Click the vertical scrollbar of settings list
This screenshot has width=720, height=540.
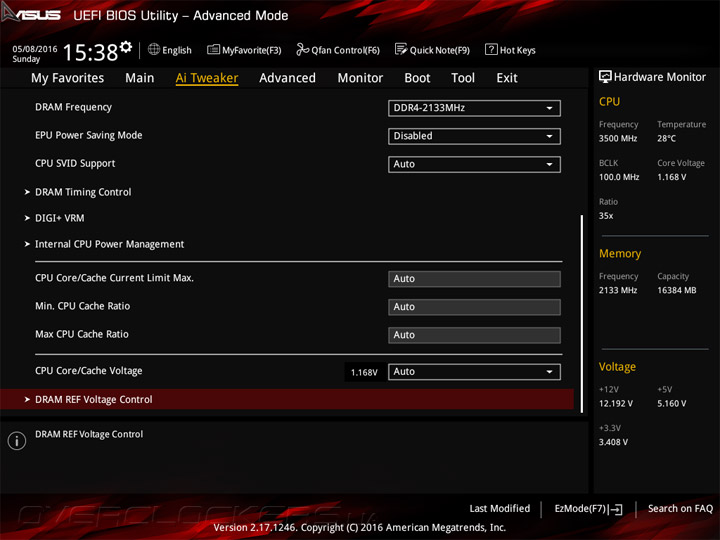point(582,314)
